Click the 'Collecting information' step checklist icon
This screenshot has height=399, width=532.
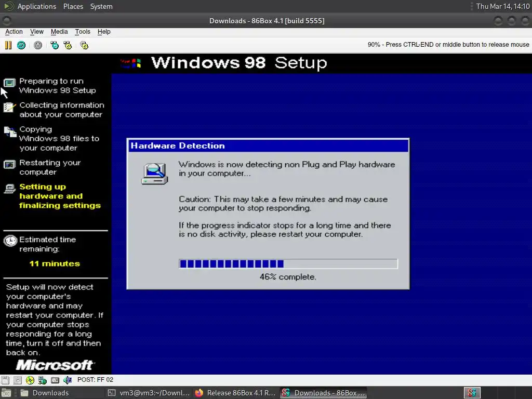point(9,107)
